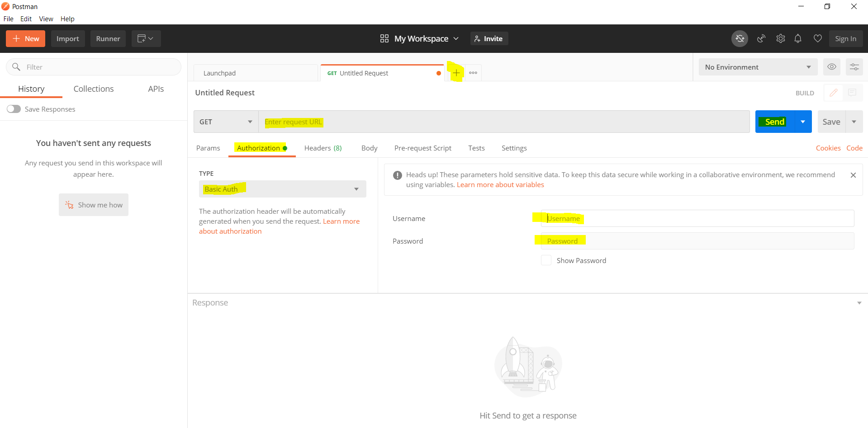This screenshot has width=868, height=428.
Task: Open the Authorization tab
Action: (x=262, y=148)
